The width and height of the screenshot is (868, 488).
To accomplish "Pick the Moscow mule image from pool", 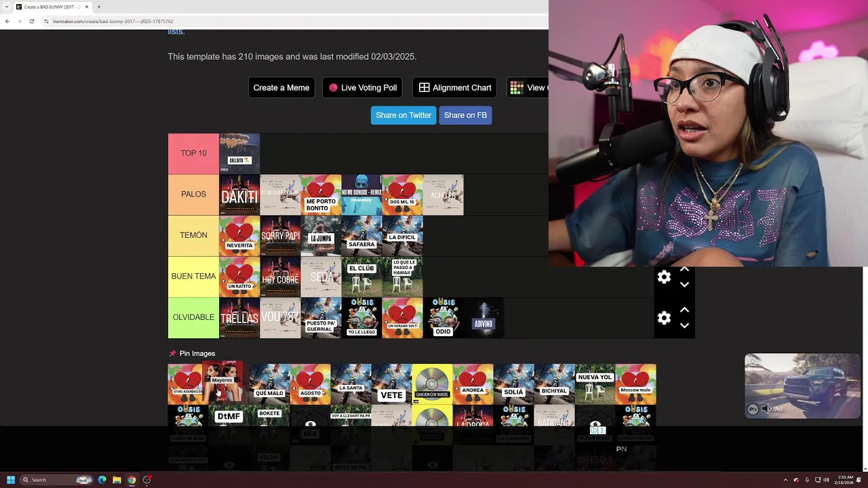I will tap(635, 384).
